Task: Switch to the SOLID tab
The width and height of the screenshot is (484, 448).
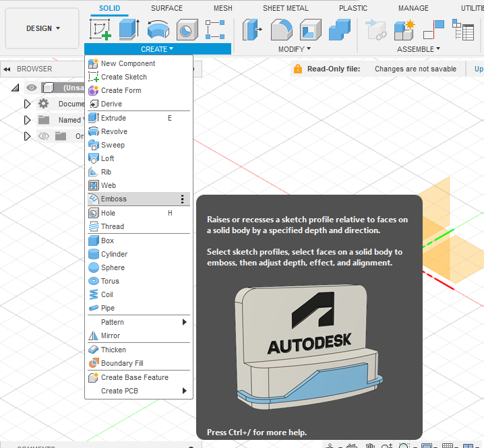Action: tap(110, 8)
